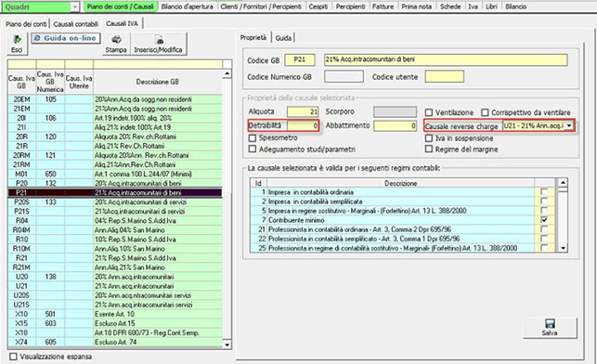Open the Causale reverse charge dropdown

coord(569,125)
